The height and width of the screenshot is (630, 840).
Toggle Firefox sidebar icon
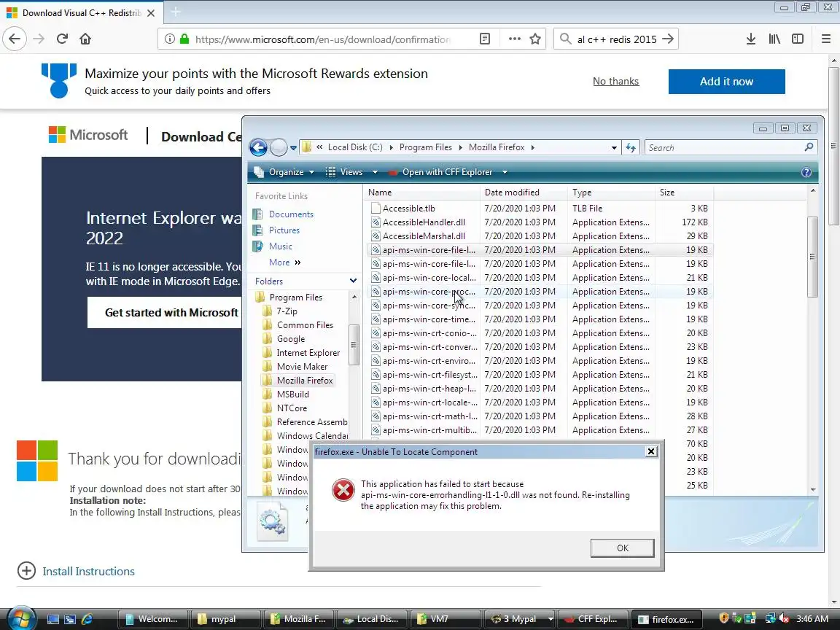pyautogui.click(x=798, y=39)
